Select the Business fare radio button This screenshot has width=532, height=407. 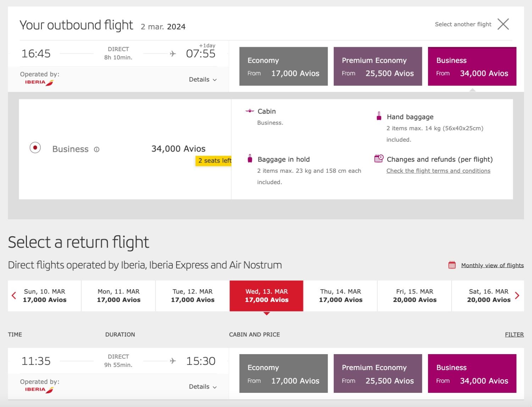tap(35, 147)
